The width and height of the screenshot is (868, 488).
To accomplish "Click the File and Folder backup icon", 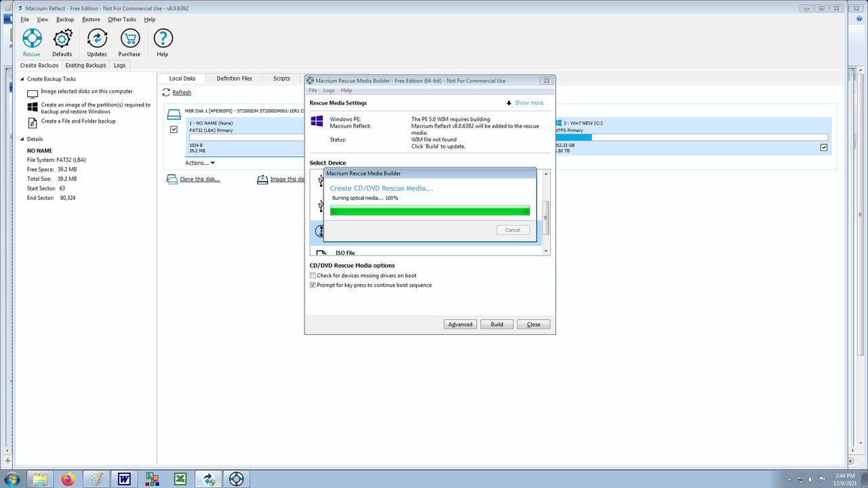I will click(33, 122).
